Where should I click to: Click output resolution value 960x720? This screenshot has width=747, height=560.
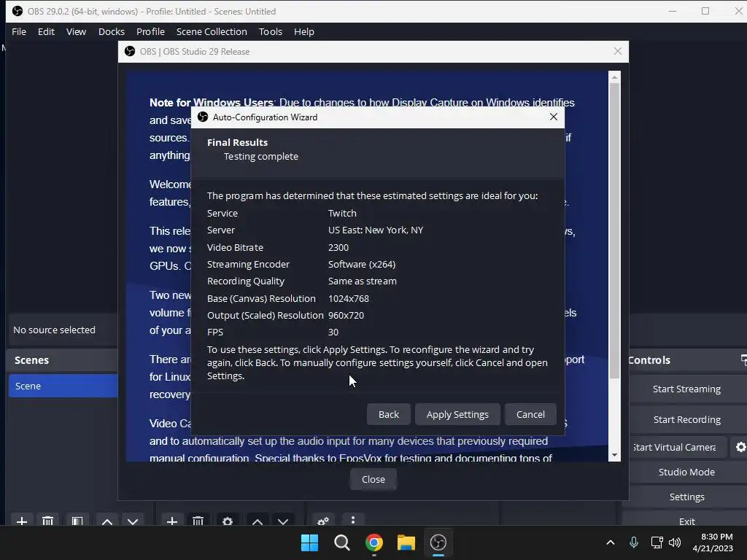coord(346,315)
